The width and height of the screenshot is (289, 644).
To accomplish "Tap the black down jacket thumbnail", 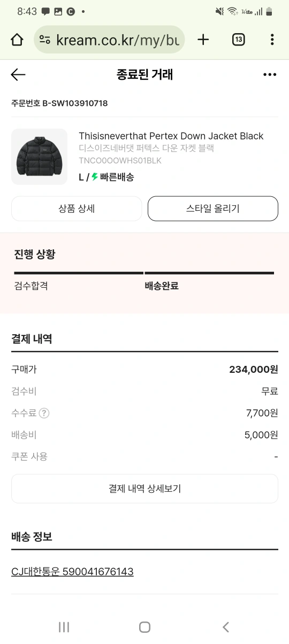I will (x=40, y=157).
